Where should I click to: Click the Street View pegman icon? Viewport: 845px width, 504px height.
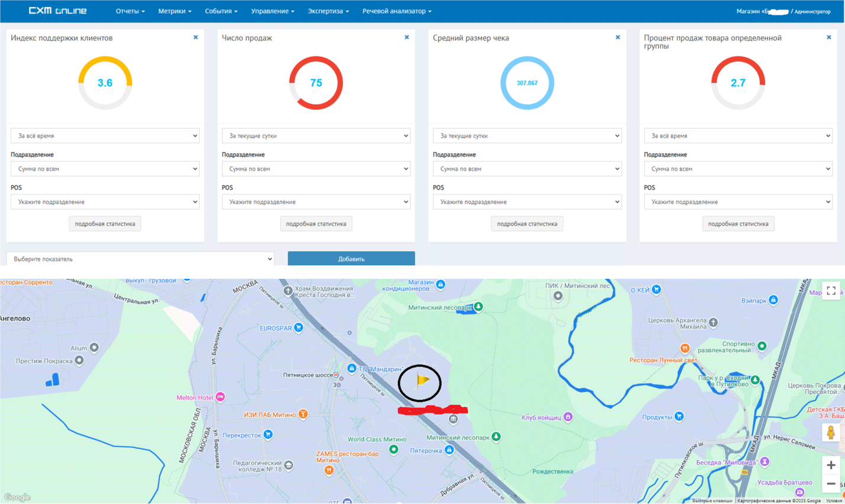(831, 433)
